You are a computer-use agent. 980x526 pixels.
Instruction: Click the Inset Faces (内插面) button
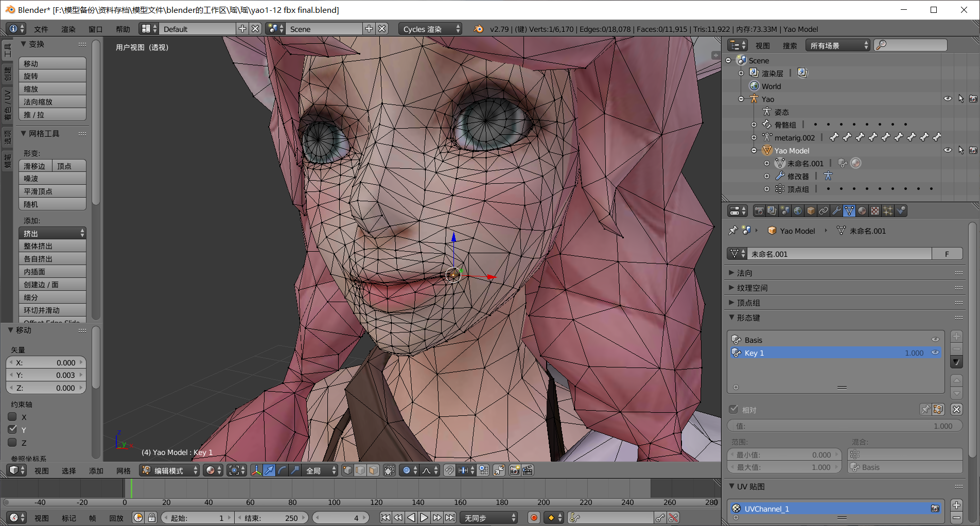[52, 272]
